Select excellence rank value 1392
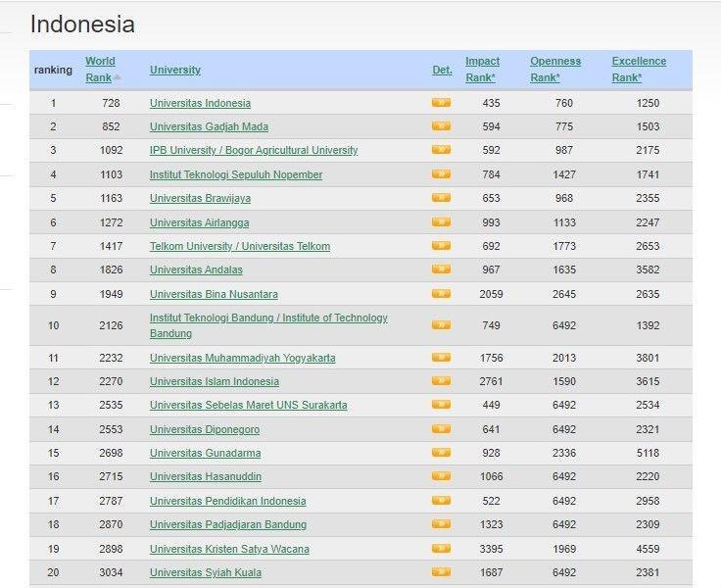721x588 pixels. [x=648, y=325]
